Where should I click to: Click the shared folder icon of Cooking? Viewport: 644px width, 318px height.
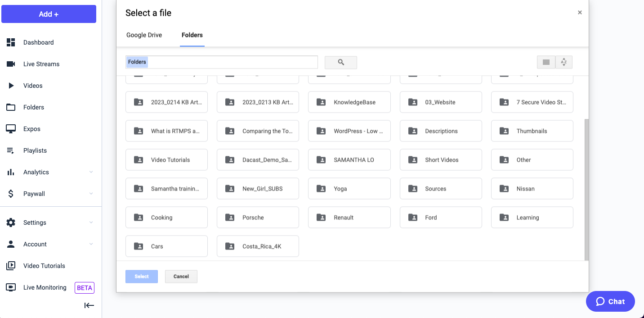[x=139, y=218]
